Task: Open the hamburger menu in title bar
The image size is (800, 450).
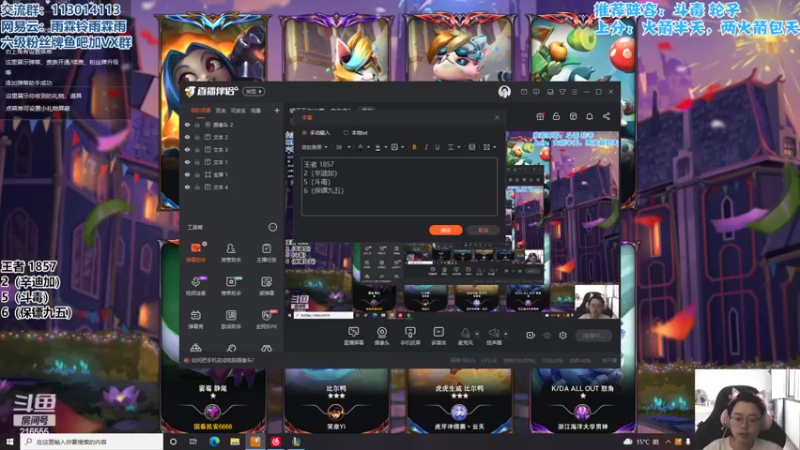Action: [x=574, y=92]
